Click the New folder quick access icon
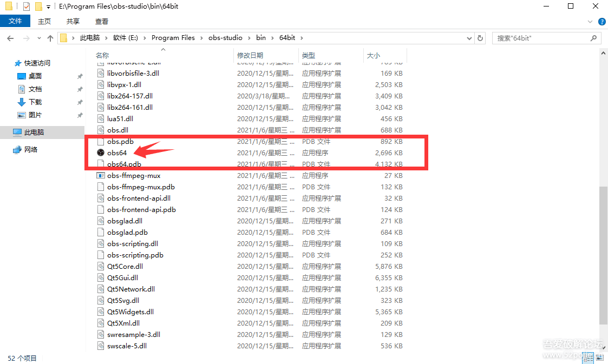 pos(38,6)
